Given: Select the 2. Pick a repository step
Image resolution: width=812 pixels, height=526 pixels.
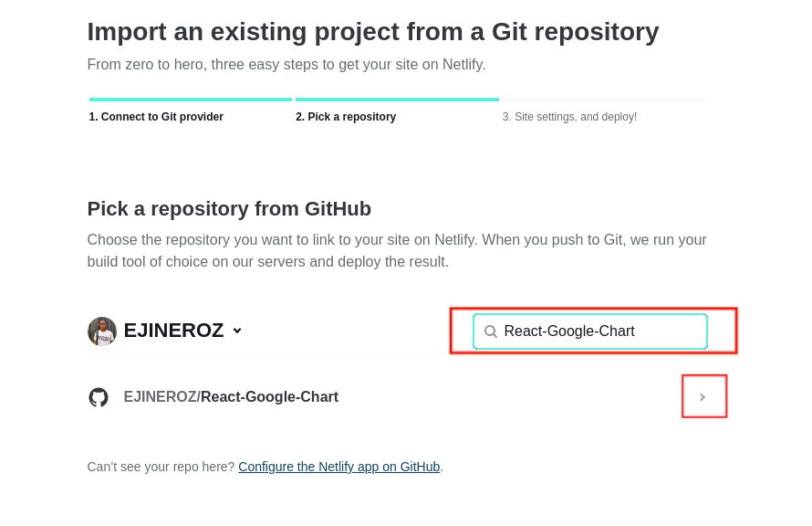Looking at the screenshot, I should 346,117.
